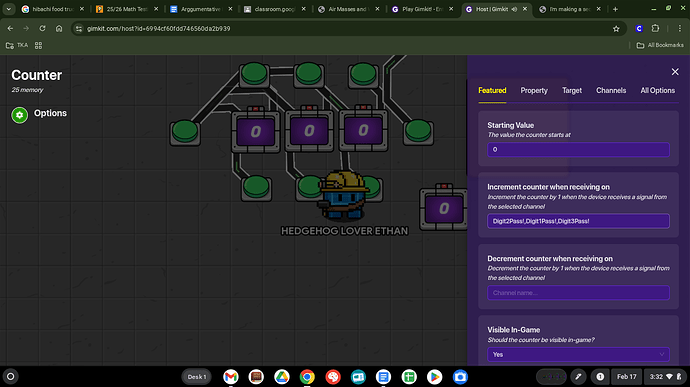Select the bottom-left green button device
Screen dimensions: 690x387
(256, 187)
